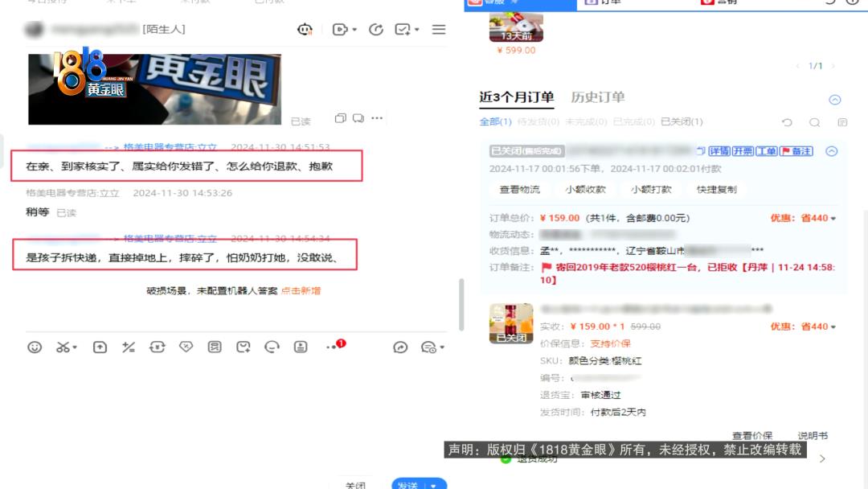Open the dropdown arrow next to the scissors
The width and height of the screenshot is (868, 489).
click(75, 347)
